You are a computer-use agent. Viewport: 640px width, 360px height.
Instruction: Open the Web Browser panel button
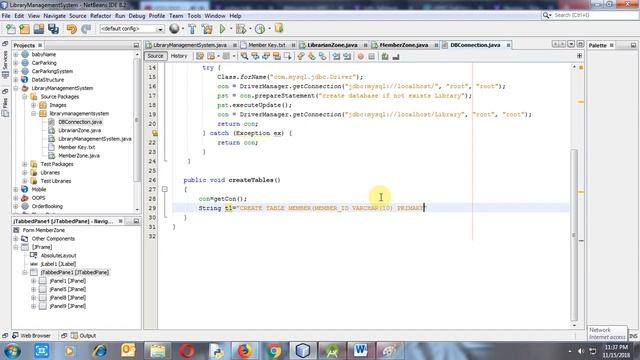[32, 336]
